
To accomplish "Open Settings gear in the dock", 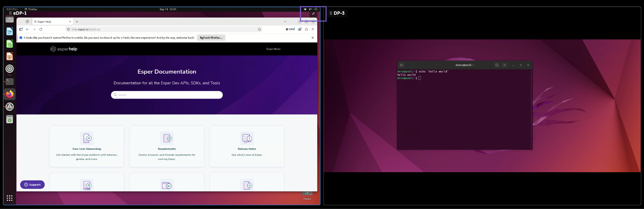I will point(10,69).
